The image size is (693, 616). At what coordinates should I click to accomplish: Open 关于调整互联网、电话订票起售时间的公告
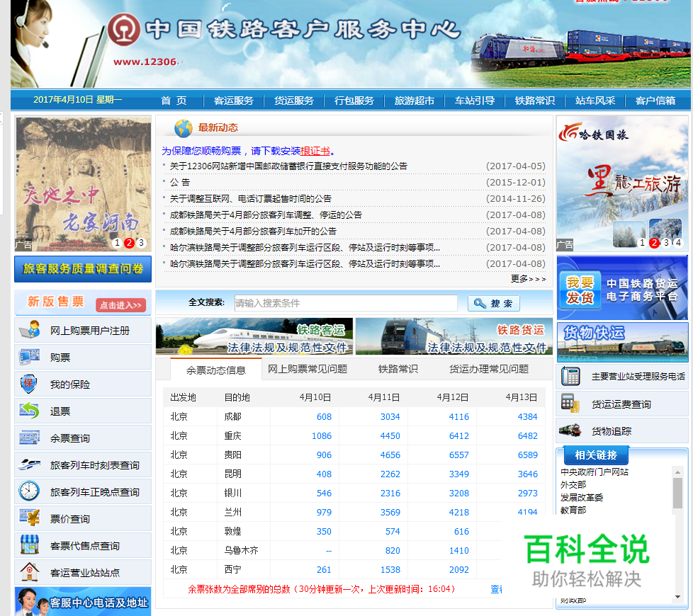(x=251, y=199)
